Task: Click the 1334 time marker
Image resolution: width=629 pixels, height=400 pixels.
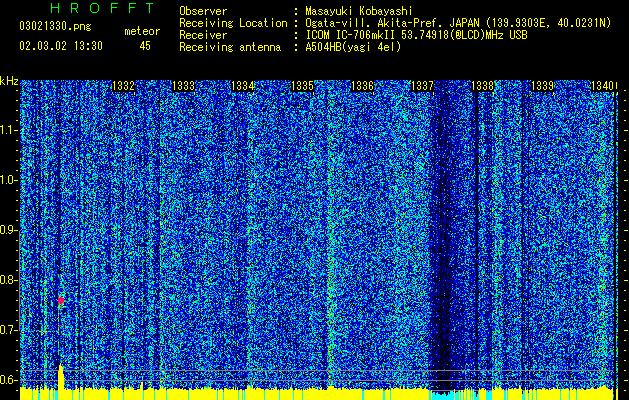Action: (243, 86)
